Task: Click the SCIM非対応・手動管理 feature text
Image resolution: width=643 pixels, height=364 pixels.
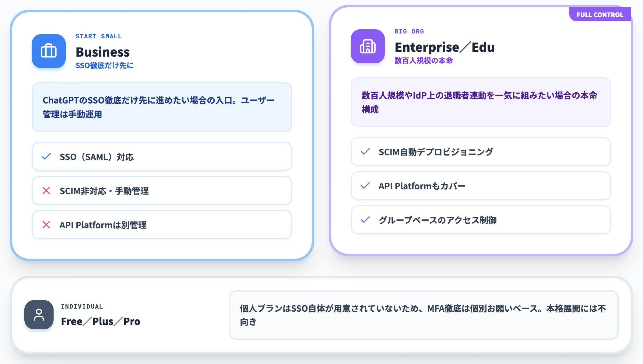Action: pyautogui.click(x=104, y=191)
